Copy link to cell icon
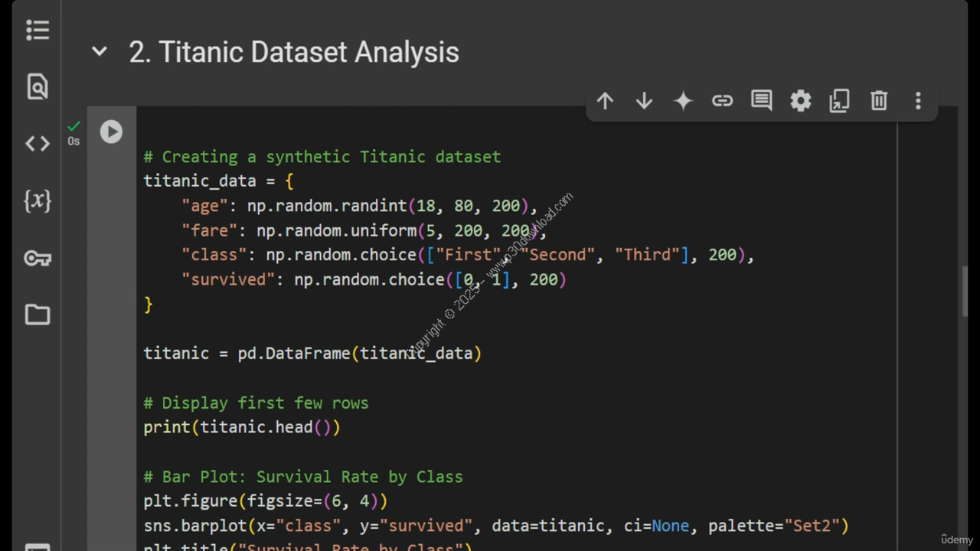Viewport: 980px width, 551px height. (x=722, y=101)
